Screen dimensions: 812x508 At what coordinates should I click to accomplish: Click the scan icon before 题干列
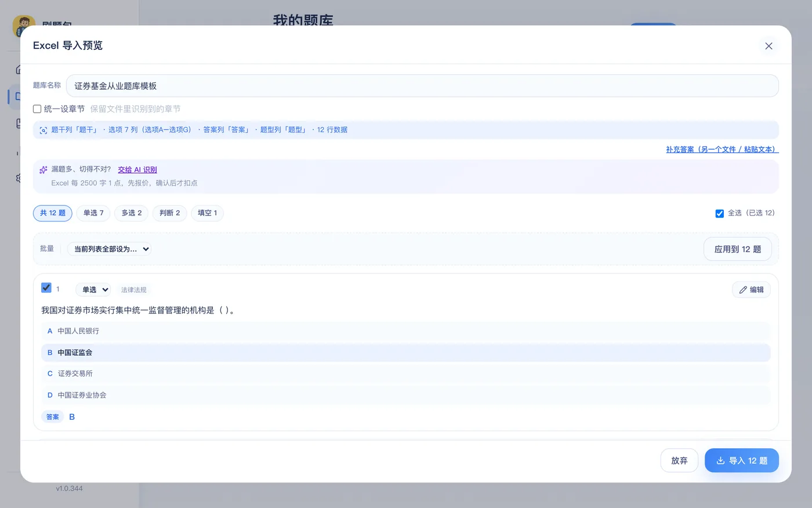pyautogui.click(x=43, y=130)
